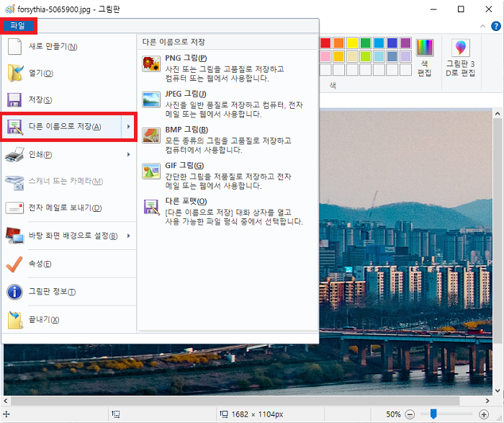
Task: Save as GIF 그림(G) text
Action: [184, 165]
